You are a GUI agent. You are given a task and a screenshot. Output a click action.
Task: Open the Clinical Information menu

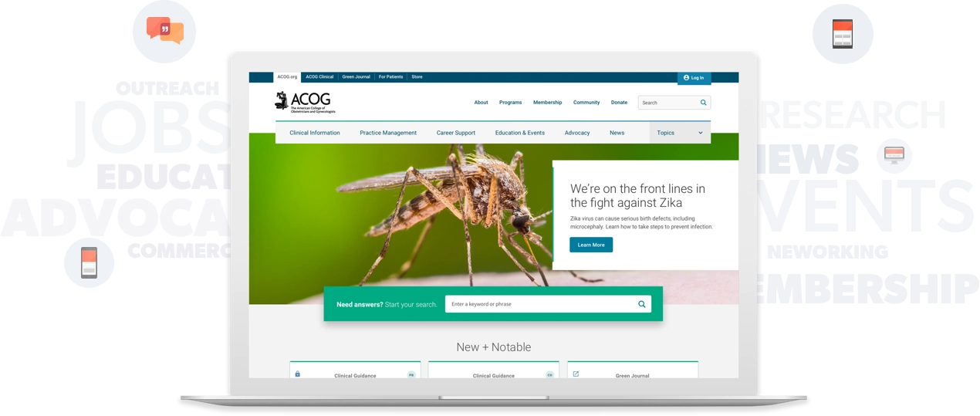coord(315,133)
